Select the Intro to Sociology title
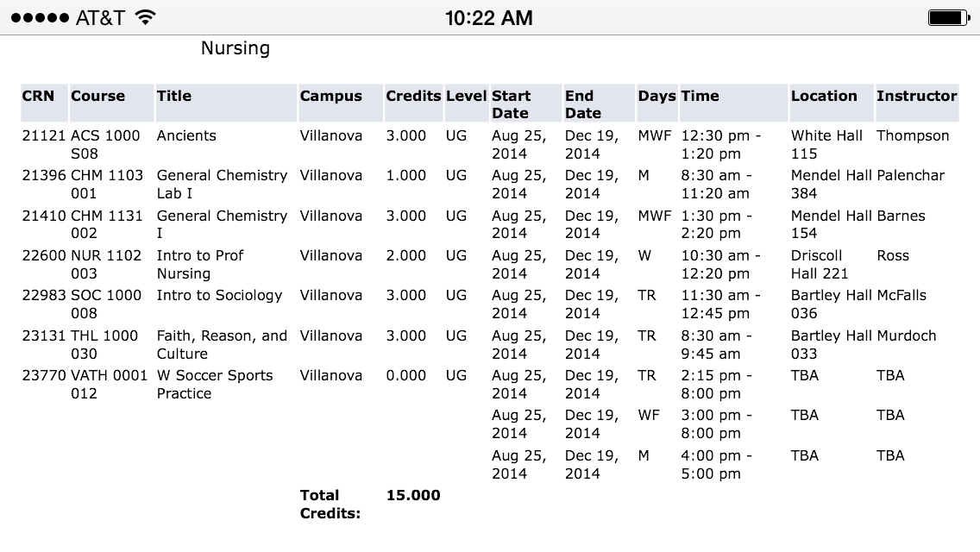Screen dimensions: 980x552 pyautogui.click(x=219, y=295)
